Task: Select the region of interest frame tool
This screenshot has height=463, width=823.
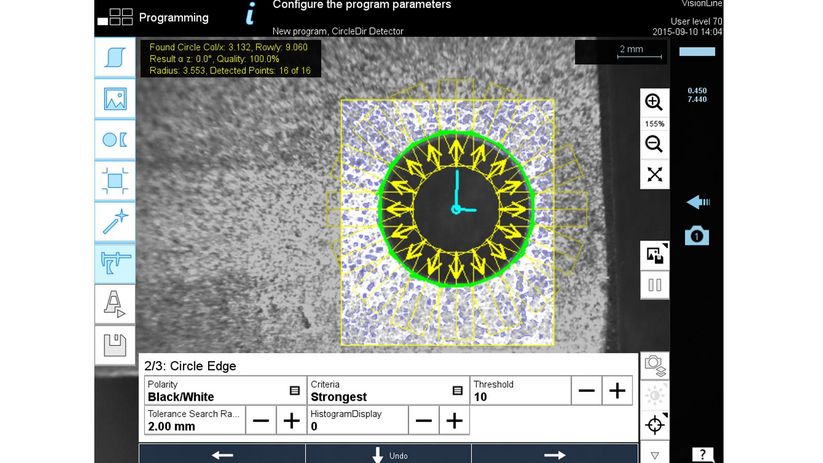Action: coord(114,182)
